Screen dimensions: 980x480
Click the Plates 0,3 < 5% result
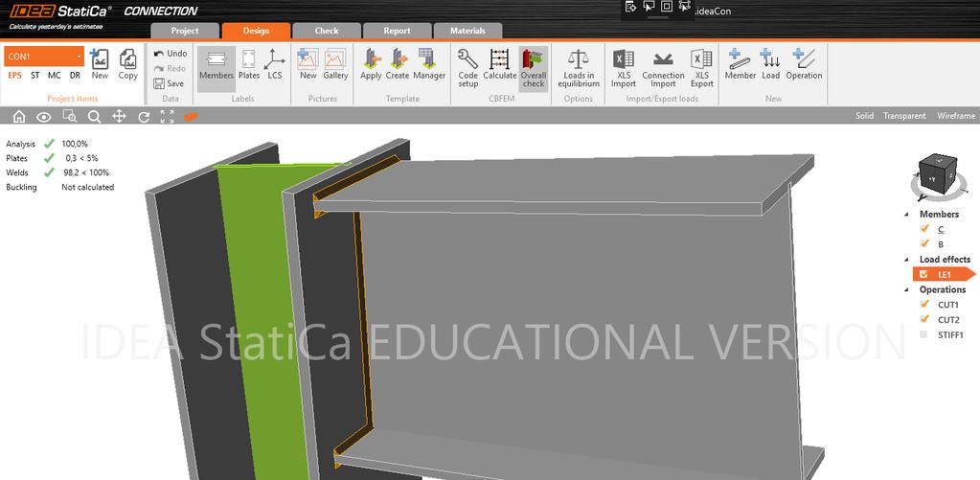coord(81,158)
